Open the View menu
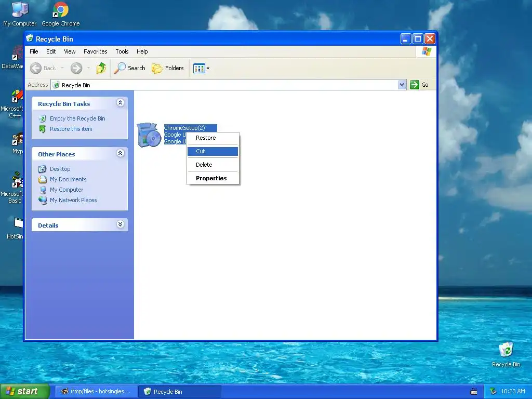This screenshot has width=532, height=399. (x=70, y=51)
